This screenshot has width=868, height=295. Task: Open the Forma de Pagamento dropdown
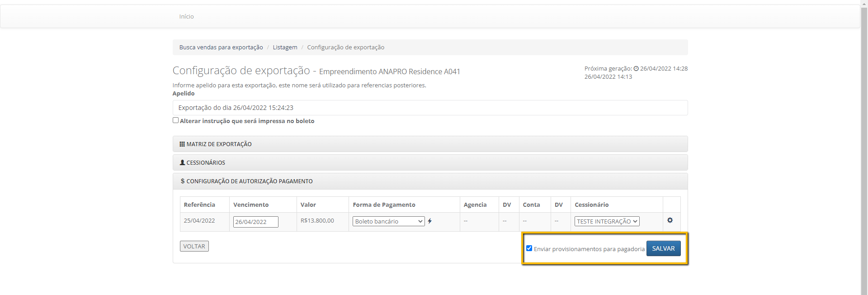click(388, 221)
